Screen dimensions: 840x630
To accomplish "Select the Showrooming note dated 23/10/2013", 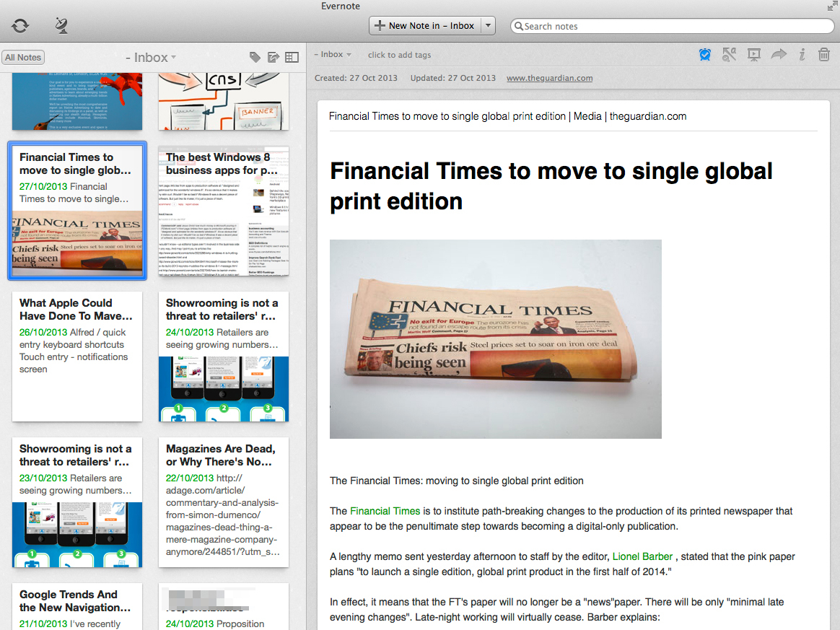I will tap(77, 502).
